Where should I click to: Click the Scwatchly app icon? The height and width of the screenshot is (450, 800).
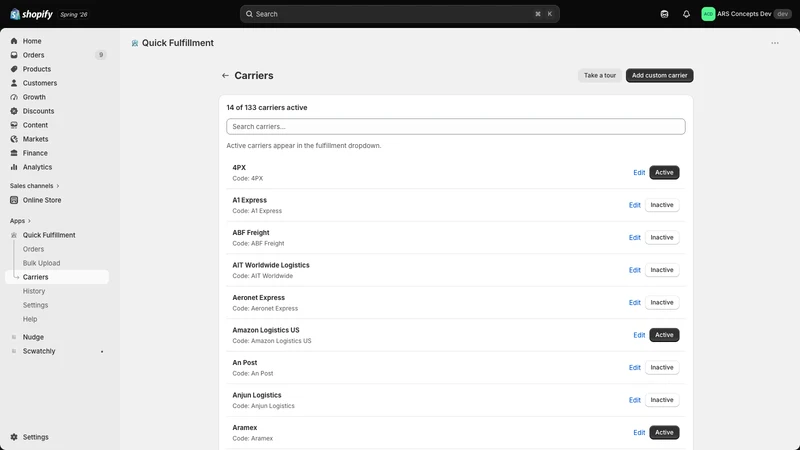[14, 351]
